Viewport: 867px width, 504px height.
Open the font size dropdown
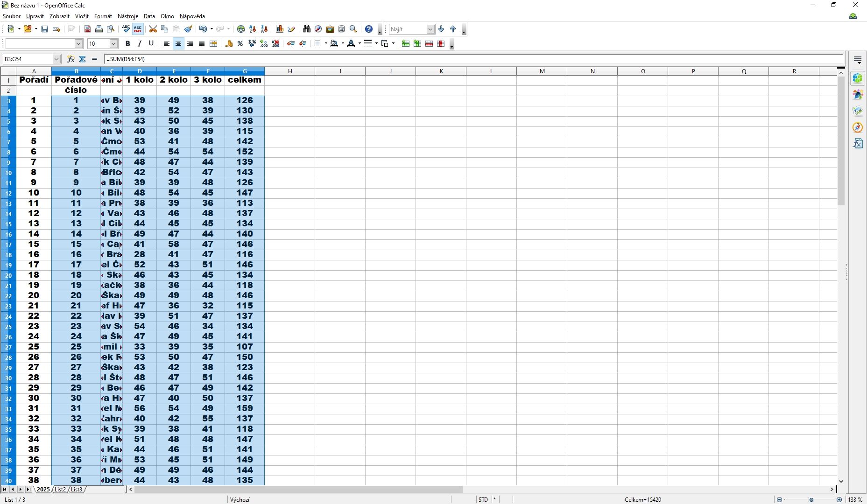click(x=113, y=43)
